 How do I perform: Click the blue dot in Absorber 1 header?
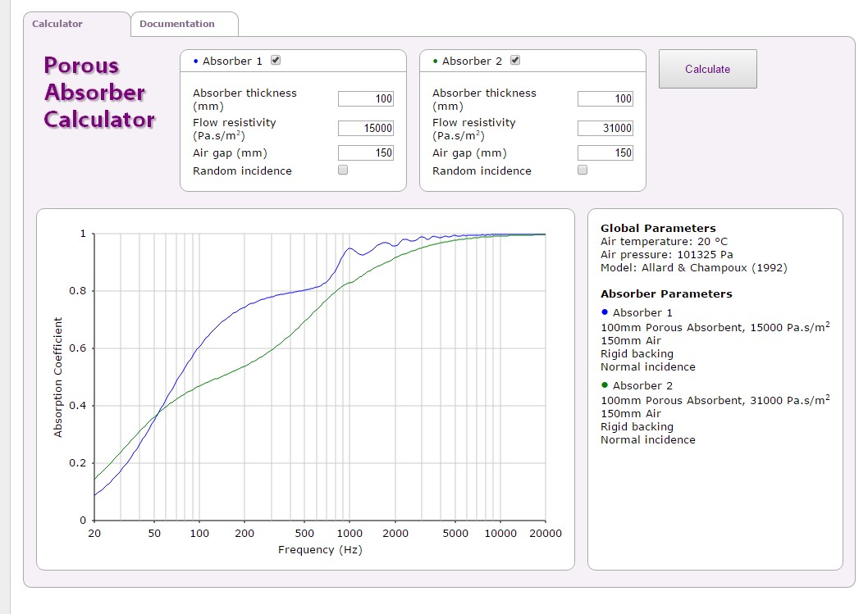(195, 61)
